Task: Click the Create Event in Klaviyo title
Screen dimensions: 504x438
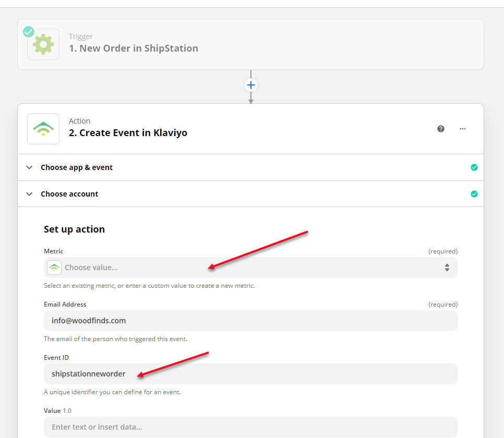Action: tap(128, 133)
